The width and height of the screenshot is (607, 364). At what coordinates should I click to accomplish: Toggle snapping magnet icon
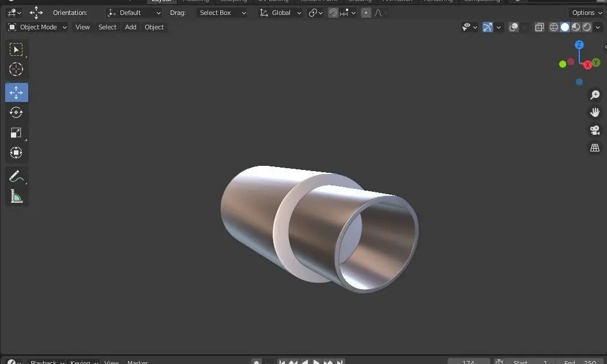pos(333,13)
